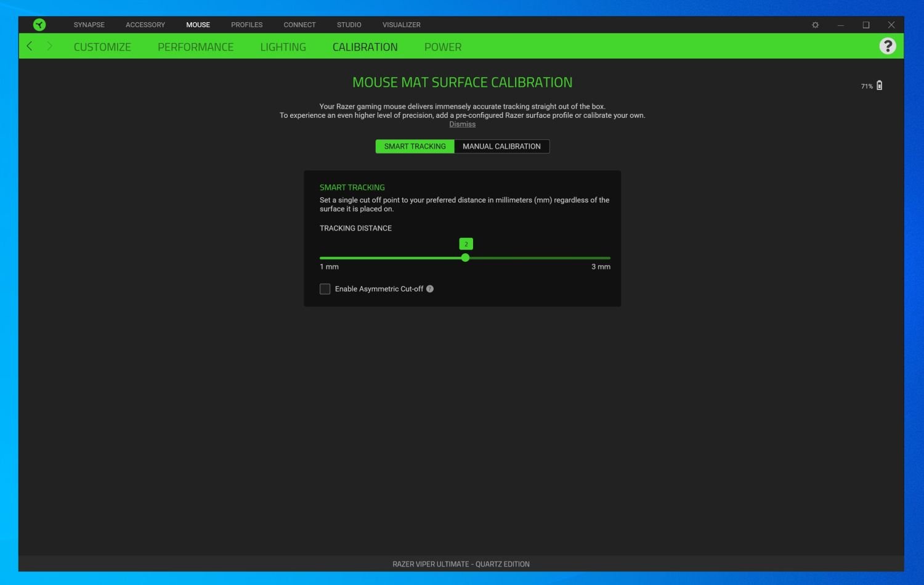924x585 pixels.
Task: Click the battery status icon
Action: (x=880, y=86)
